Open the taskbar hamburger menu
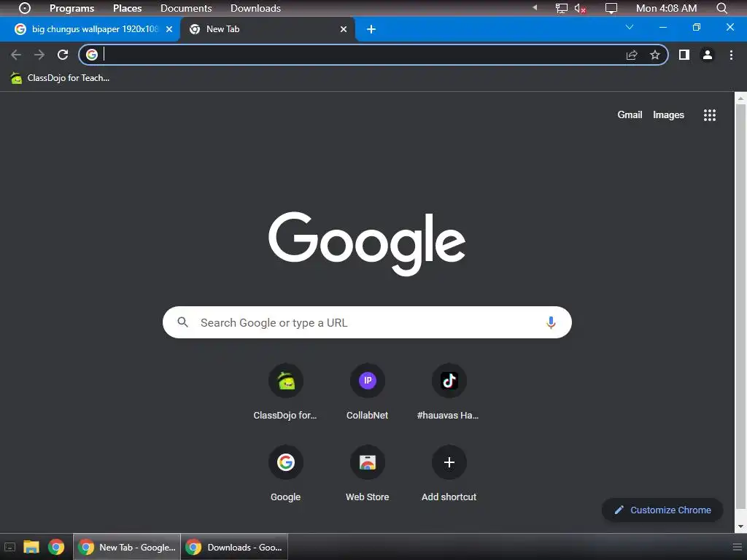Image resolution: width=747 pixels, height=560 pixels. tap(737, 547)
